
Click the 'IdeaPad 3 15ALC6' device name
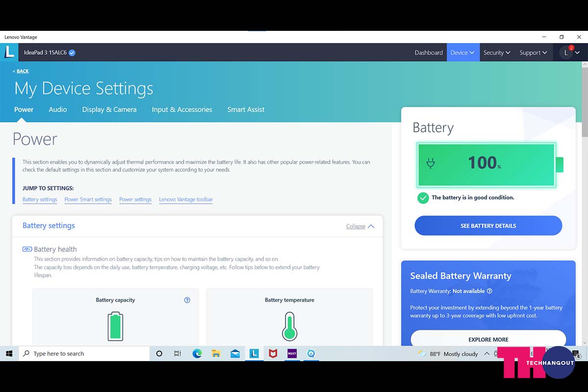[x=45, y=52]
